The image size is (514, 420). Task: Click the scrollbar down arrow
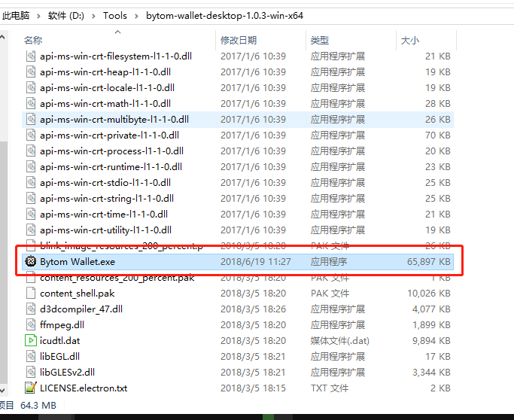click(2, 390)
